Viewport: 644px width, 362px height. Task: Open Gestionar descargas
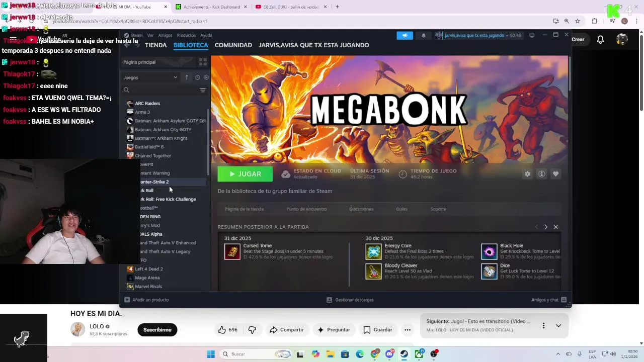[x=350, y=300]
